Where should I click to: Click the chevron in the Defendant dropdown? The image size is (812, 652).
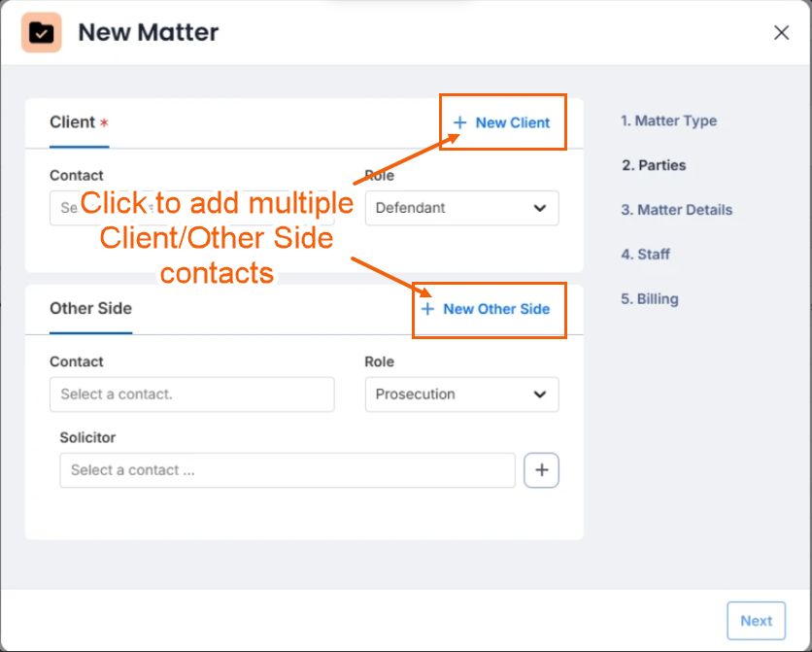(x=540, y=208)
